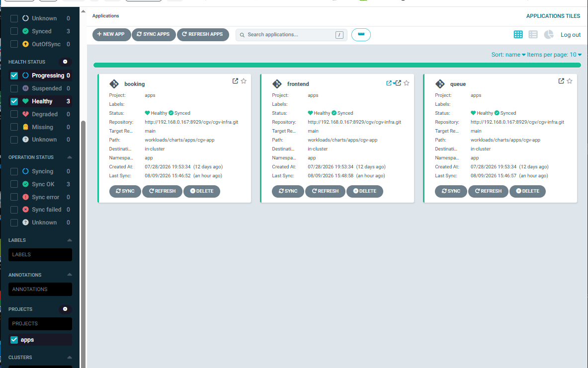Image resolution: width=588 pixels, height=368 pixels.
Task: Uncheck the apps project filter
Action: (14, 340)
